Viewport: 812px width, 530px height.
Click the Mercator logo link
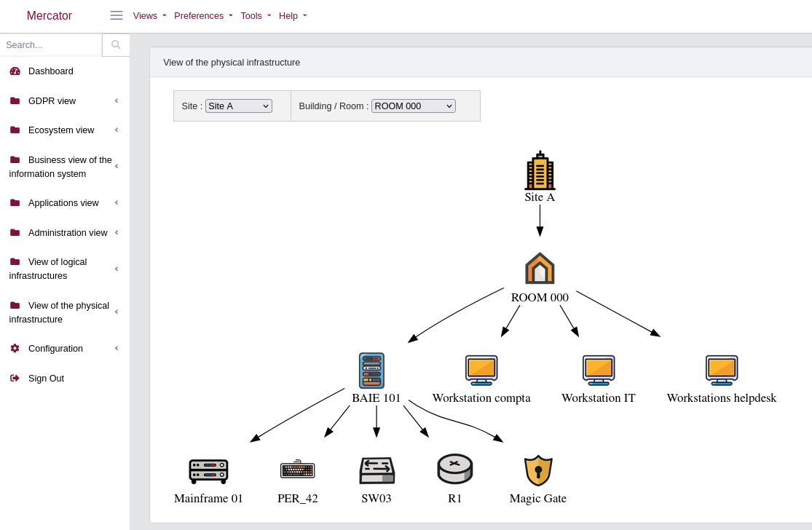49,15
